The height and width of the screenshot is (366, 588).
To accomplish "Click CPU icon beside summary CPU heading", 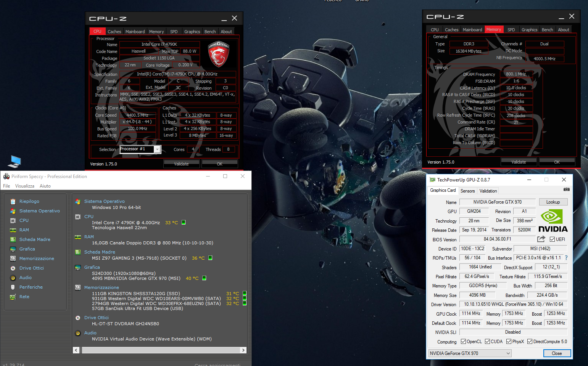I will [x=78, y=217].
